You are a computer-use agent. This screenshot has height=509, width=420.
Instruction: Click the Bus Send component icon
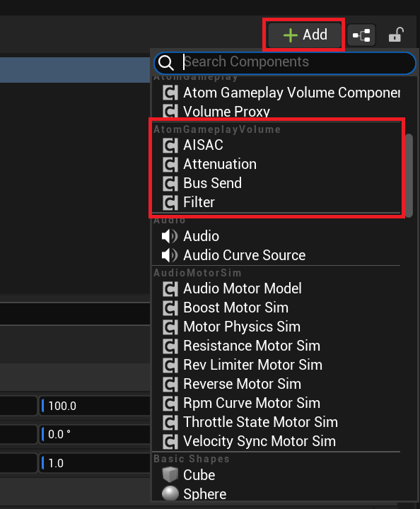[x=170, y=183]
